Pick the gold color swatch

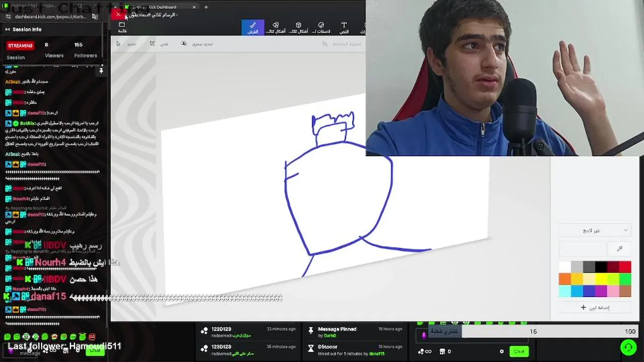(577, 279)
